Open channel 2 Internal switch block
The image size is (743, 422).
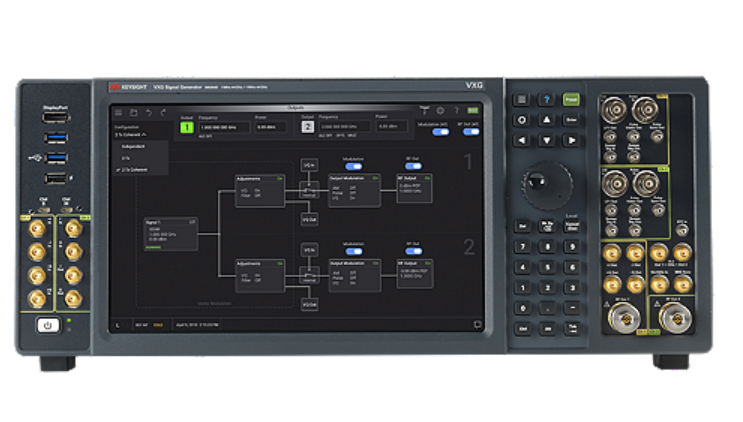point(309,276)
